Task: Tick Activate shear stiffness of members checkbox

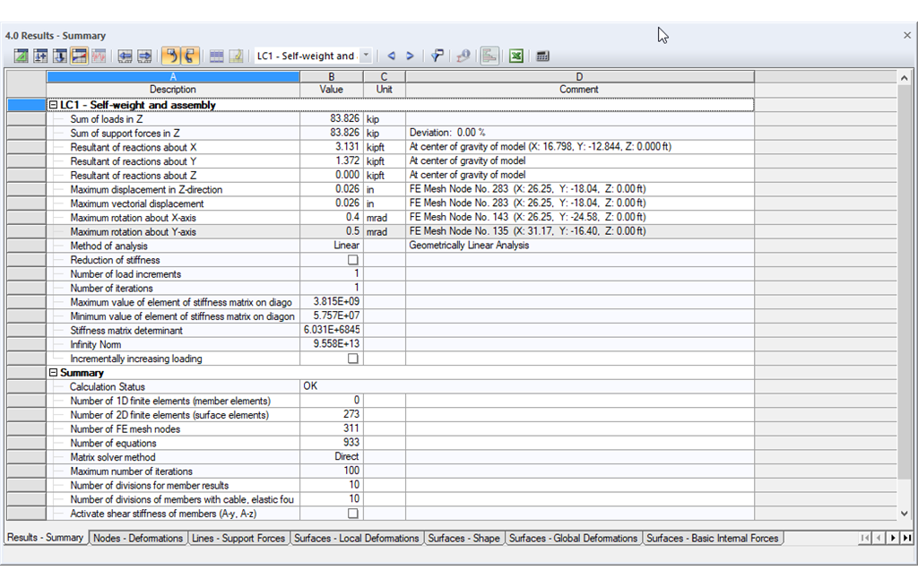Action: tap(352, 514)
